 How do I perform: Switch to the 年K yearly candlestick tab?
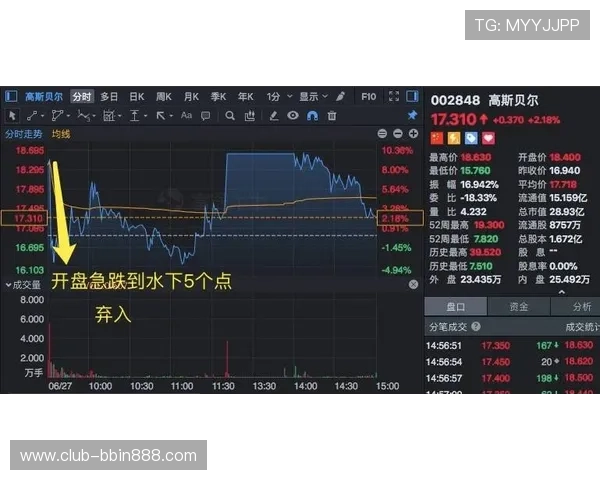(x=246, y=96)
